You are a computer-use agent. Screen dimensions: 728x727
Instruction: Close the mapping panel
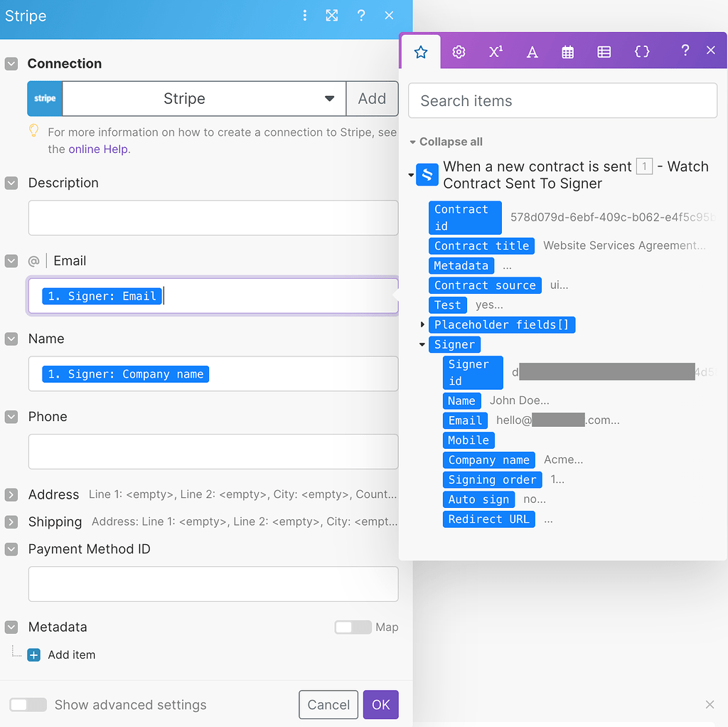(710, 51)
